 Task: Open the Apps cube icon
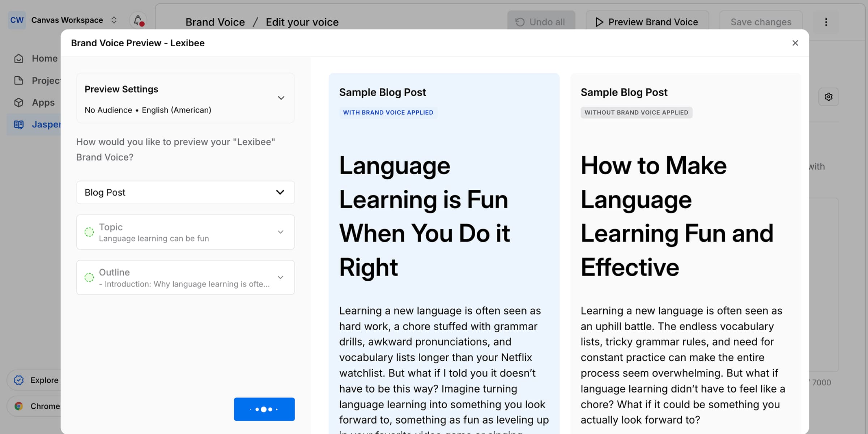click(19, 103)
